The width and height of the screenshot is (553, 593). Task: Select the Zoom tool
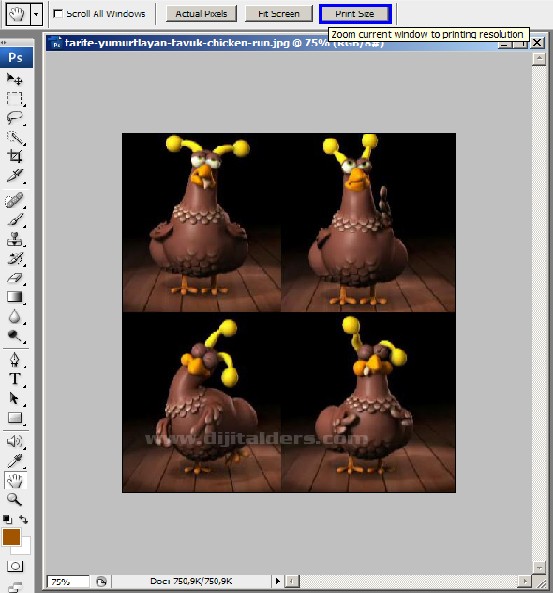tap(15, 500)
